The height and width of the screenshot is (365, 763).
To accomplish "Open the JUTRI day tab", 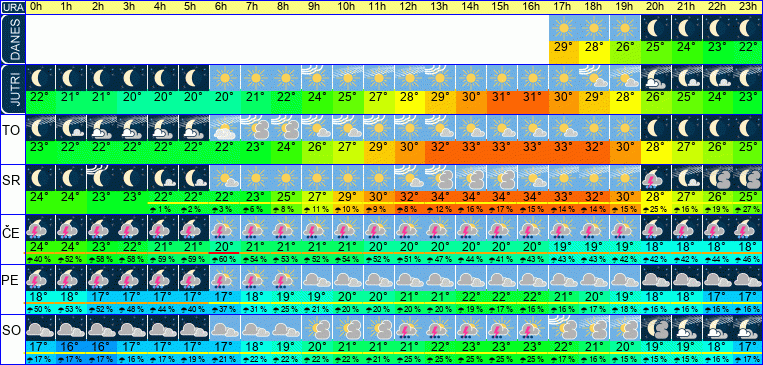I will (x=13, y=89).
